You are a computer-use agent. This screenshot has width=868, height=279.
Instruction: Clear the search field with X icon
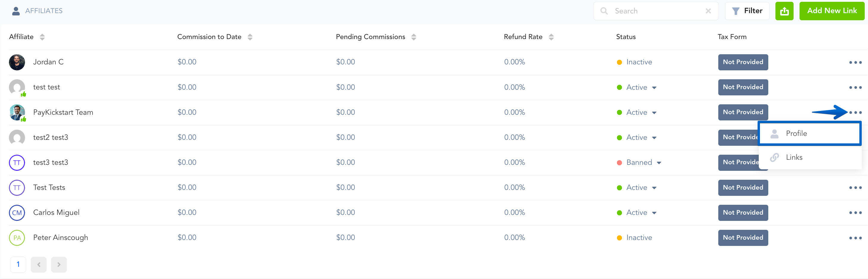708,11
